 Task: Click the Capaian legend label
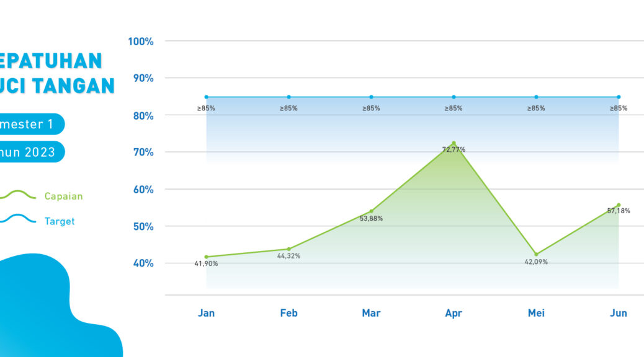[x=63, y=196]
